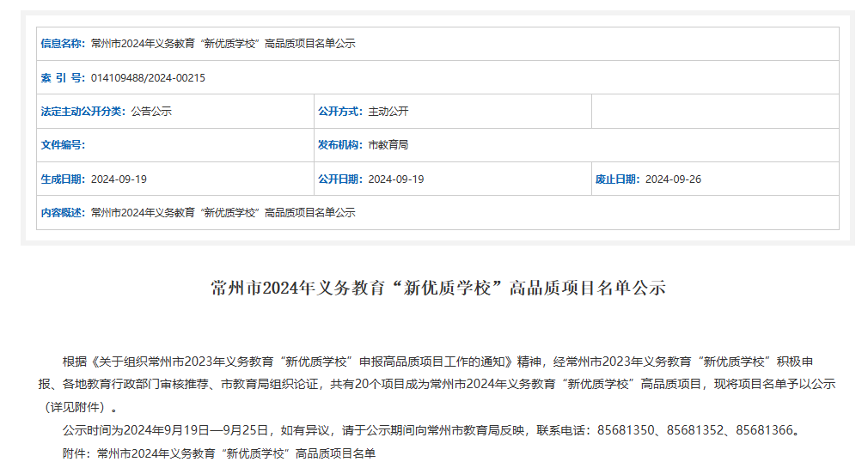The image size is (868, 468).
Task: Select the 市教育局 publisher value
Action: (388, 145)
